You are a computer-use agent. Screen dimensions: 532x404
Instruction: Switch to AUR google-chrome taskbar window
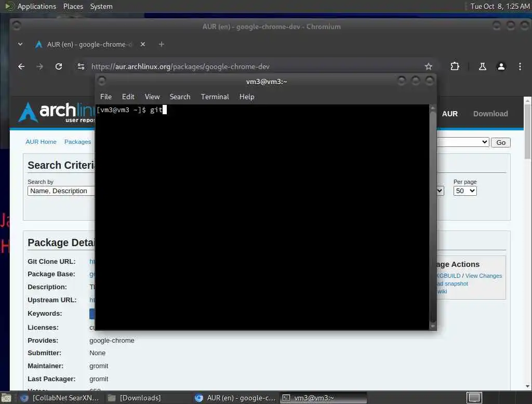tap(235, 398)
